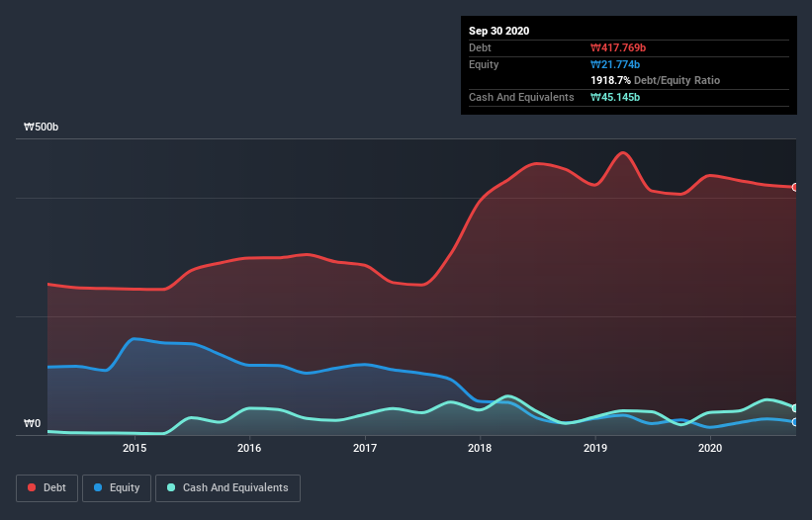This screenshot has height=520, width=812.
Task: Toggle the Debt legend button
Action: 46,488
